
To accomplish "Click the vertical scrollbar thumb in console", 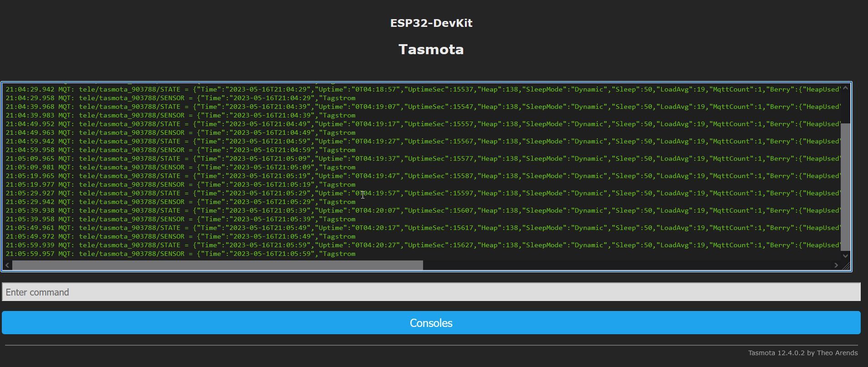I will click(x=845, y=187).
